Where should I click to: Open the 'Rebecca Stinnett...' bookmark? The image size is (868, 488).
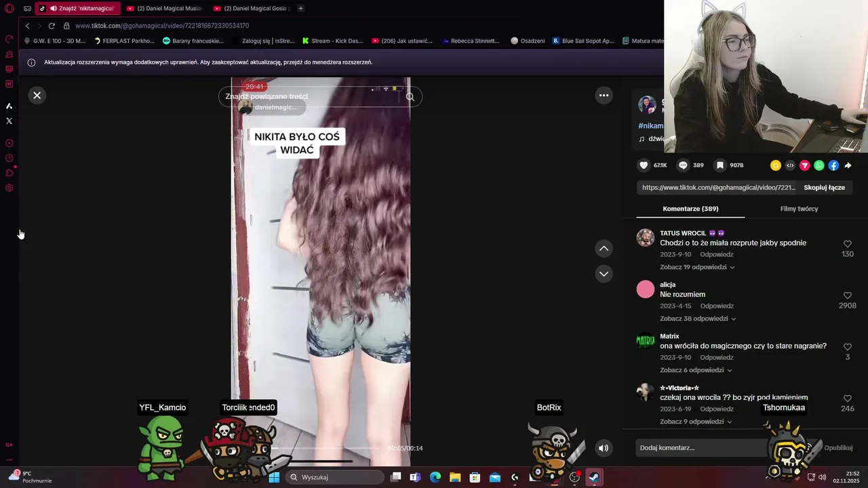click(471, 41)
